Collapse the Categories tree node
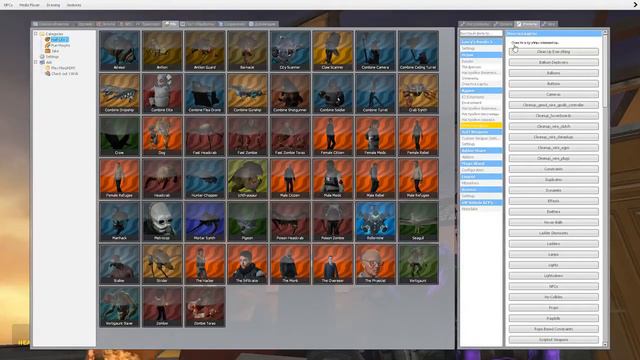The image size is (640, 360). [36, 33]
